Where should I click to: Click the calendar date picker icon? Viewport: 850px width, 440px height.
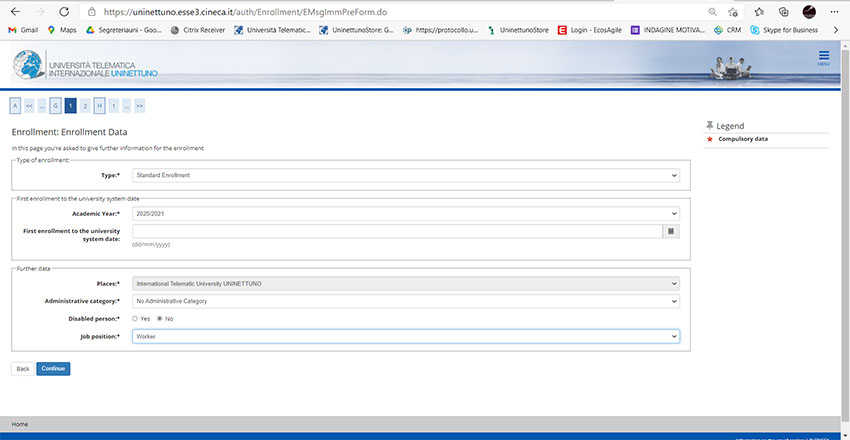tap(672, 231)
